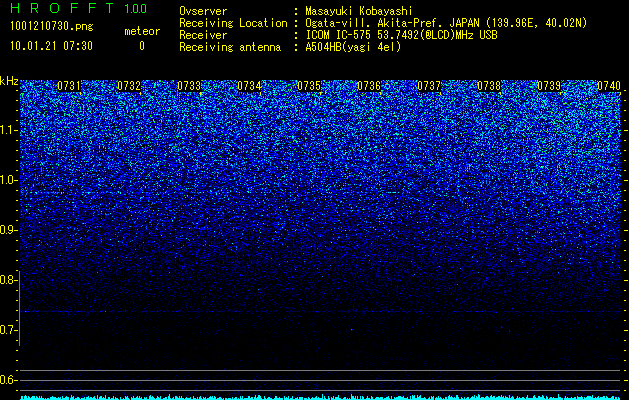
Task: Click the 0733 time marker
Action: point(189,86)
